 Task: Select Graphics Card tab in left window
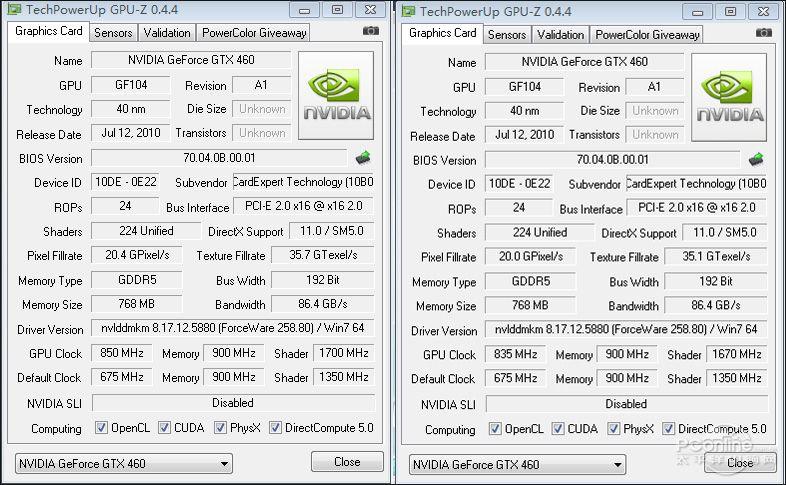point(48,32)
